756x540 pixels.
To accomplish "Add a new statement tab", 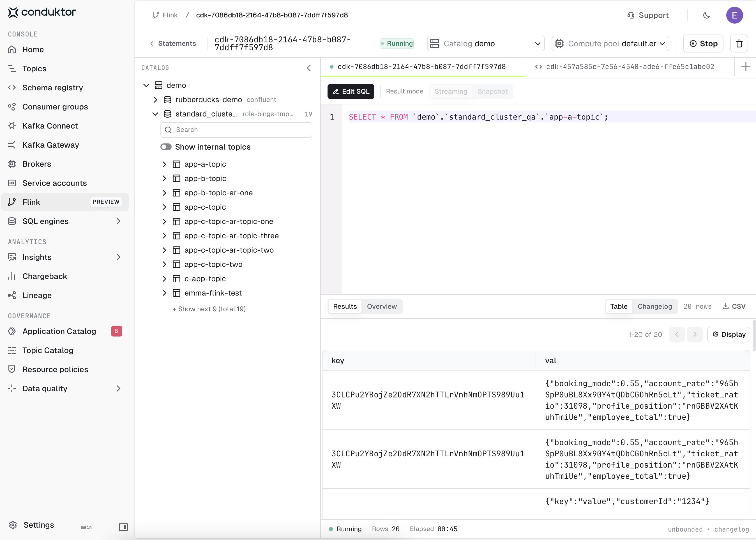I will point(746,67).
